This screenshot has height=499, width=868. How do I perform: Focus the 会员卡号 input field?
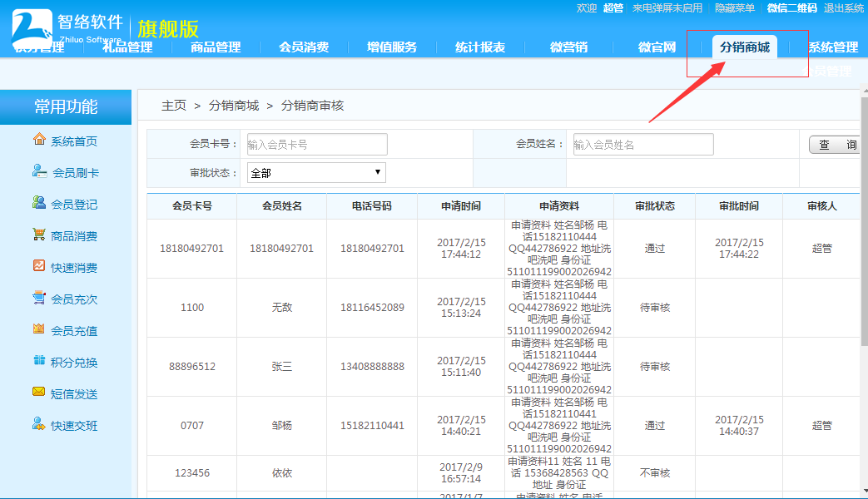317,144
